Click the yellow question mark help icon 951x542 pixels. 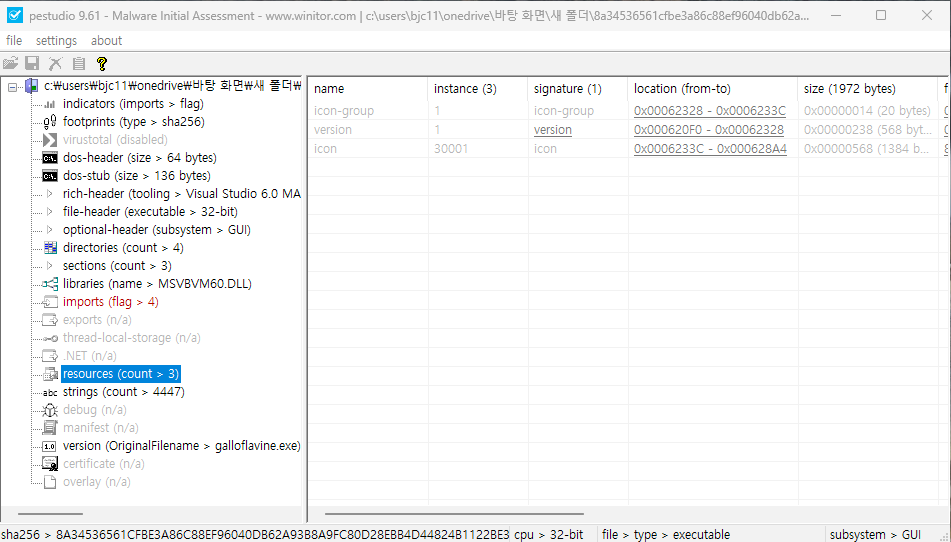coord(101,63)
